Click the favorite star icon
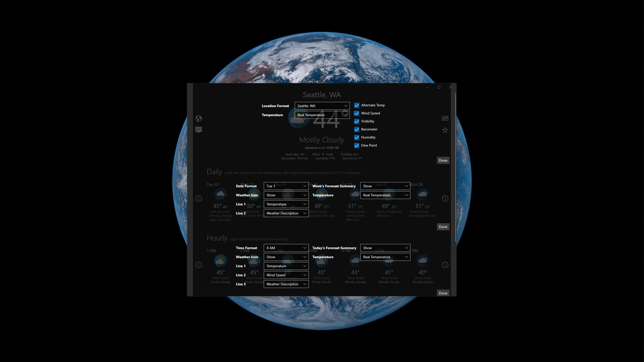The image size is (644, 362). [x=445, y=130]
